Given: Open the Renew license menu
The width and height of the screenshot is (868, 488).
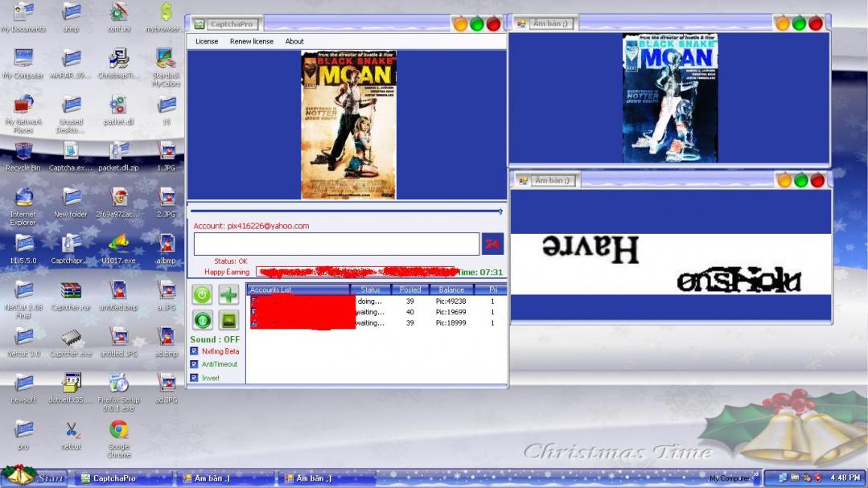Looking at the screenshot, I should pyautogui.click(x=252, y=42).
